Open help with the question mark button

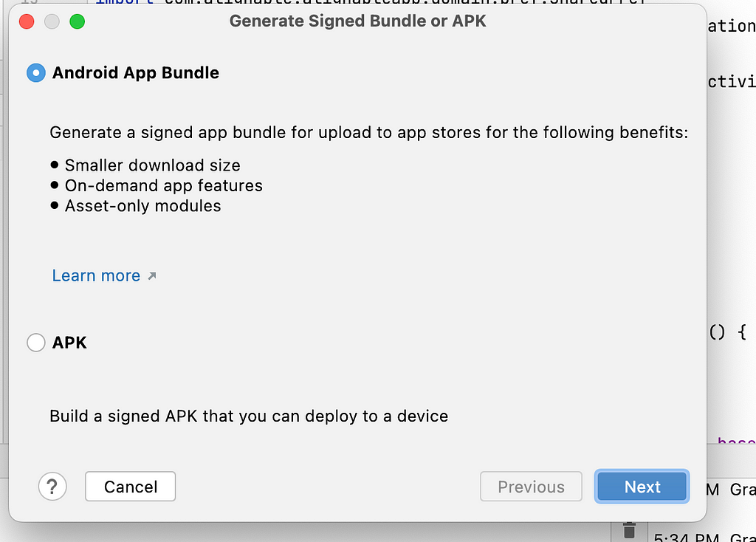point(52,486)
